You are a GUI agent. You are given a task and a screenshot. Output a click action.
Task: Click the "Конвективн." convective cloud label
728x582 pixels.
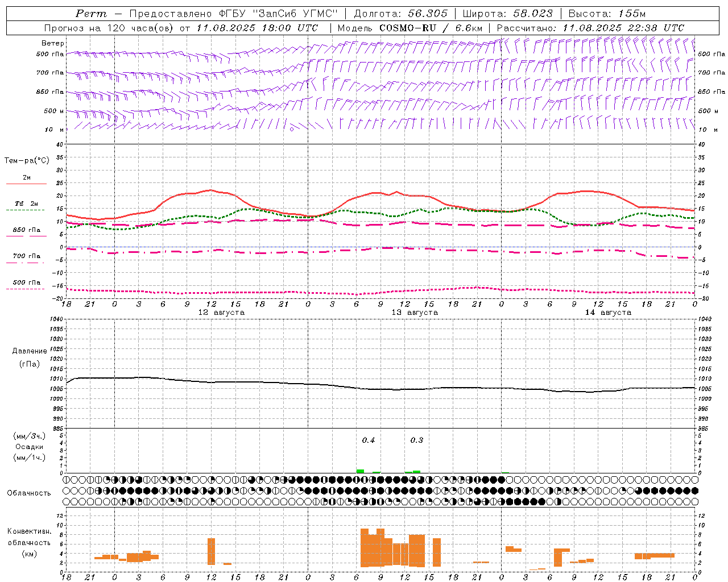[30, 531]
